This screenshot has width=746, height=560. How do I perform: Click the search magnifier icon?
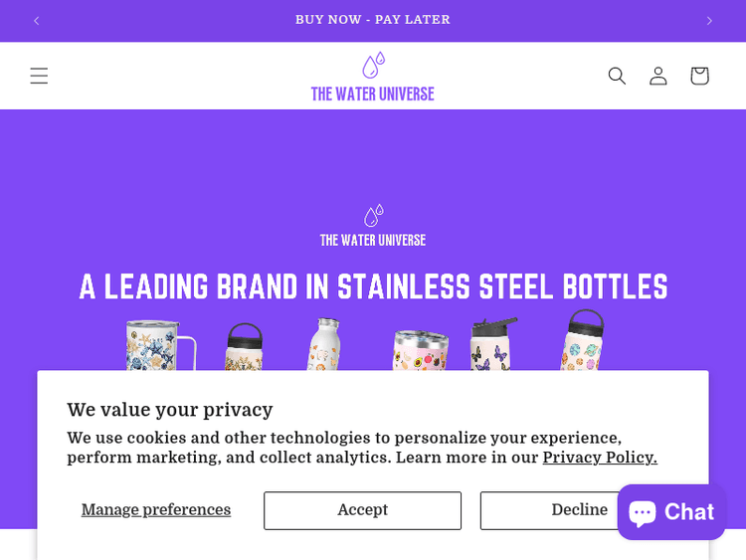click(x=617, y=76)
